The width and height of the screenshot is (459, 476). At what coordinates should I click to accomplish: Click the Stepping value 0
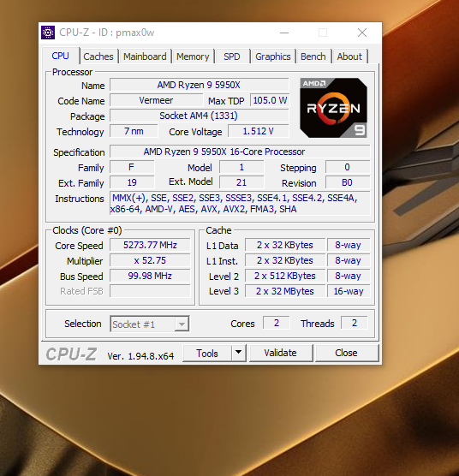pyautogui.click(x=348, y=167)
